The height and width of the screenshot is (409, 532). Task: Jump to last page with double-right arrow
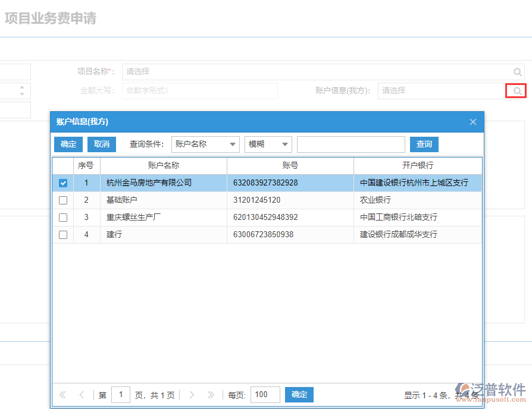[x=211, y=394]
